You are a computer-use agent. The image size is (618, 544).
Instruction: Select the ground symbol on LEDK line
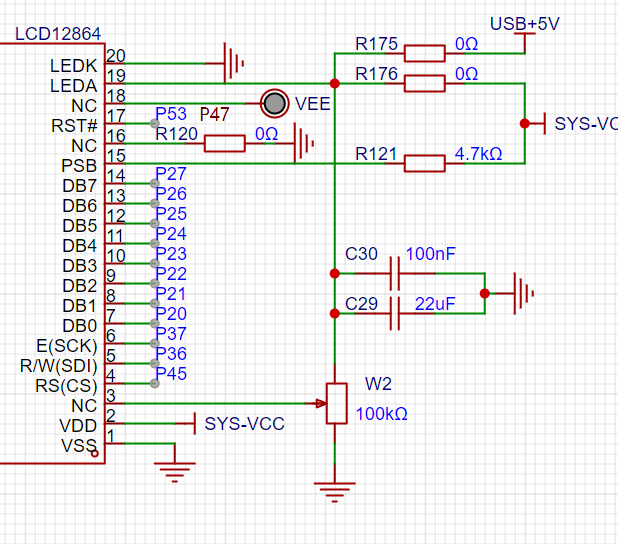coord(234,63)
